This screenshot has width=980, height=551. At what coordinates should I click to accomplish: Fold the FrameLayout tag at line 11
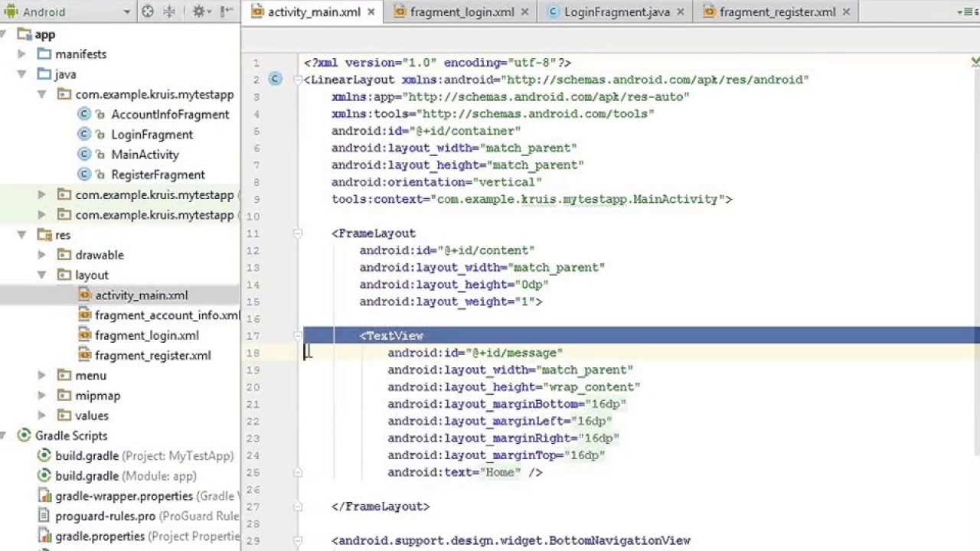pyautogui.click(x=298, y=233)
